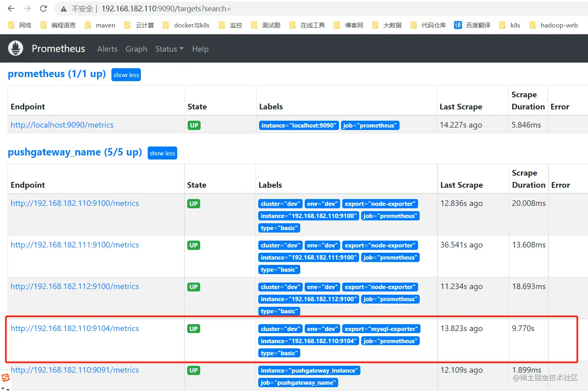
Task: Click UP badge of the 9104 mysql-exporter row
Action: (194, 329)
